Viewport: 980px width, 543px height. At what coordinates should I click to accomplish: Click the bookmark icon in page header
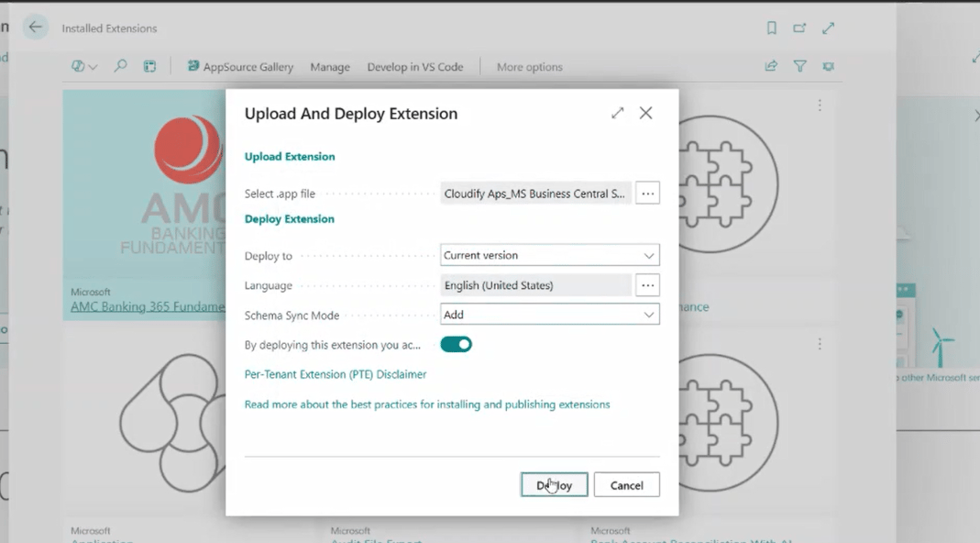(771, 28)
